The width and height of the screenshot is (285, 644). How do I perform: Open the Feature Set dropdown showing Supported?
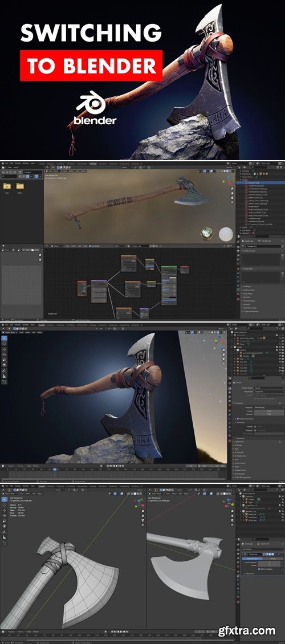[270, 392]
